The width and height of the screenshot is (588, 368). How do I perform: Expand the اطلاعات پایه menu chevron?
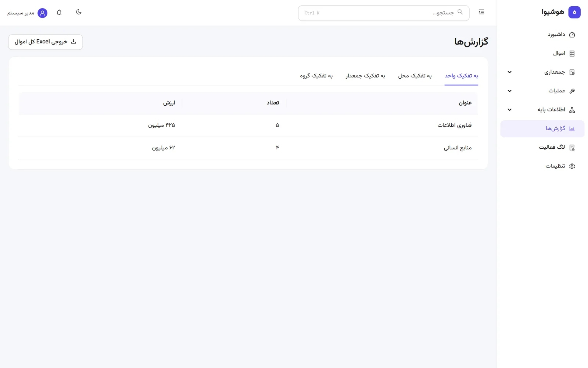pyautogui.click(x=509, y=110)
